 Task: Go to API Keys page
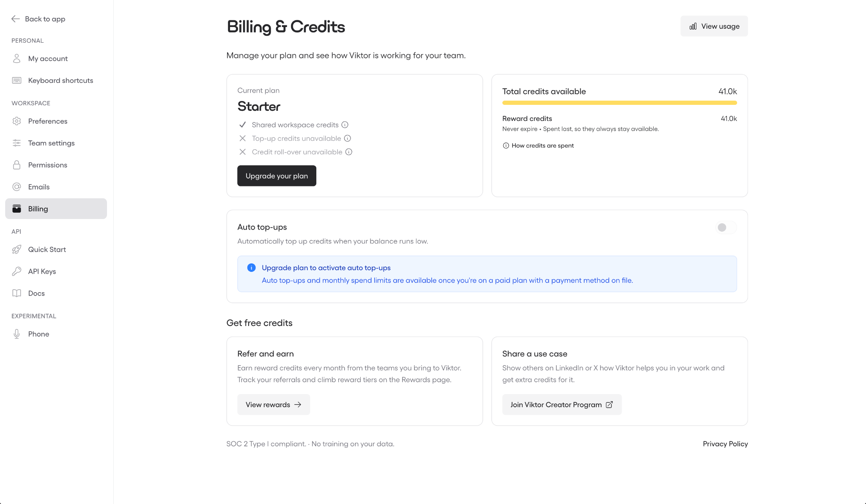click(x=56, y=271)
